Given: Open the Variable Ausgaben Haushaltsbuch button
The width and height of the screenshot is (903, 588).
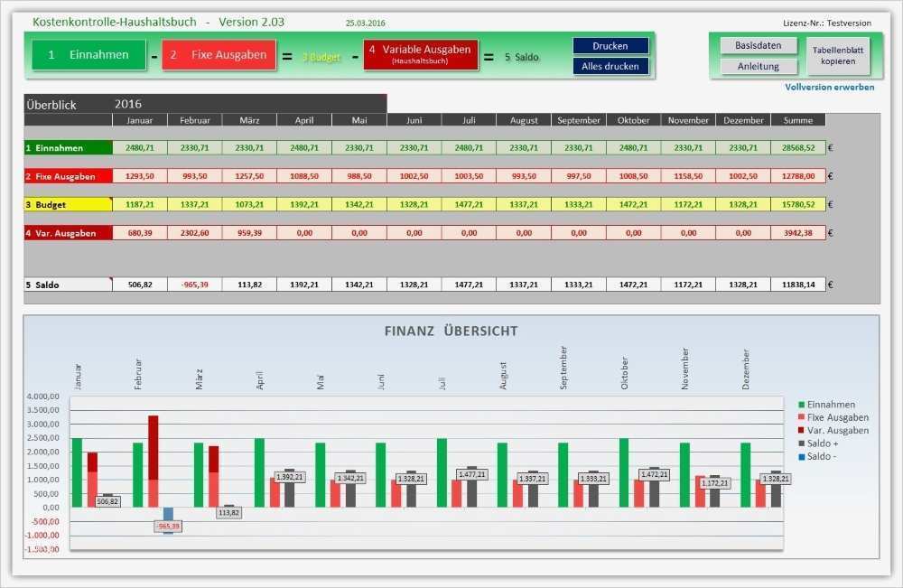Looking at the screenshot, I should pyautogui.click(x=421, y=53).
